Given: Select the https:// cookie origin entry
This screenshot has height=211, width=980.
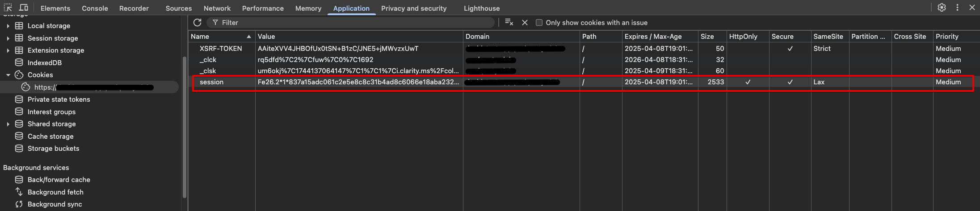Looking at the screenshot, I should (89, 87).
